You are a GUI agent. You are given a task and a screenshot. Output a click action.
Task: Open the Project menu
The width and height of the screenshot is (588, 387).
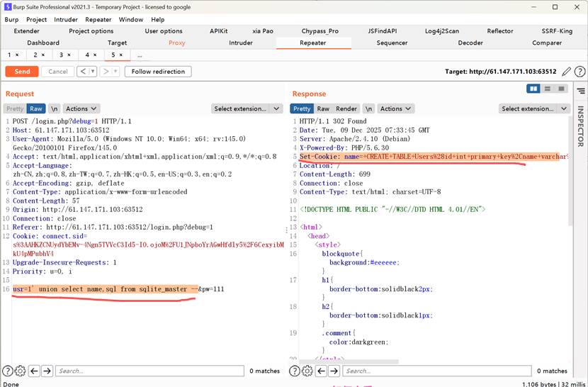[36, 20]
